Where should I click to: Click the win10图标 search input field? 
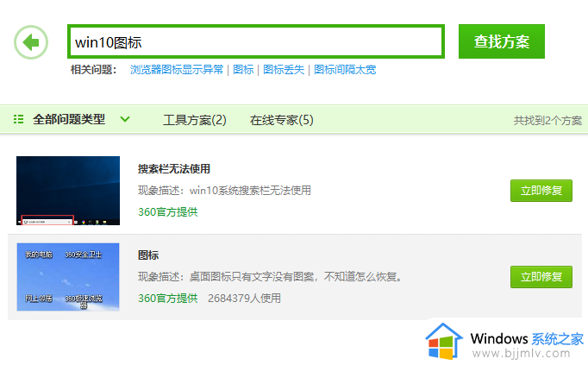[256, 41]
